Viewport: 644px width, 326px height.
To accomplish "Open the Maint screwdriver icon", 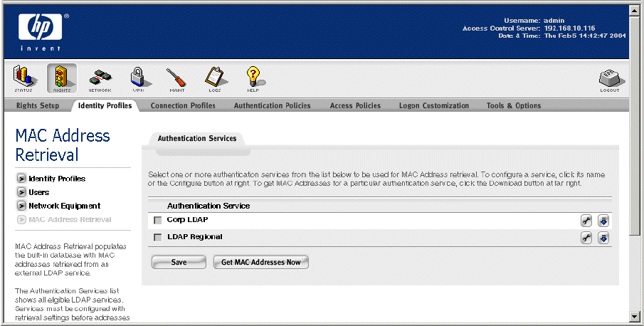I will 176,79.
